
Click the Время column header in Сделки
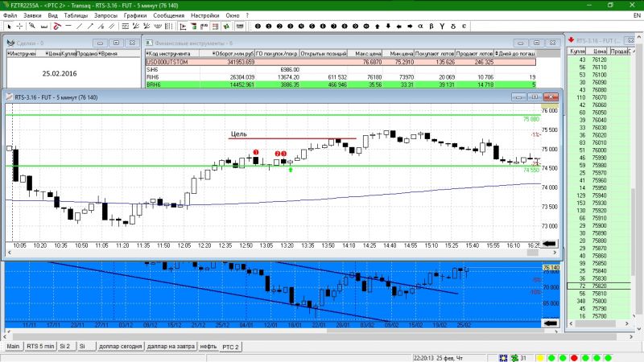tap(109, 53)
